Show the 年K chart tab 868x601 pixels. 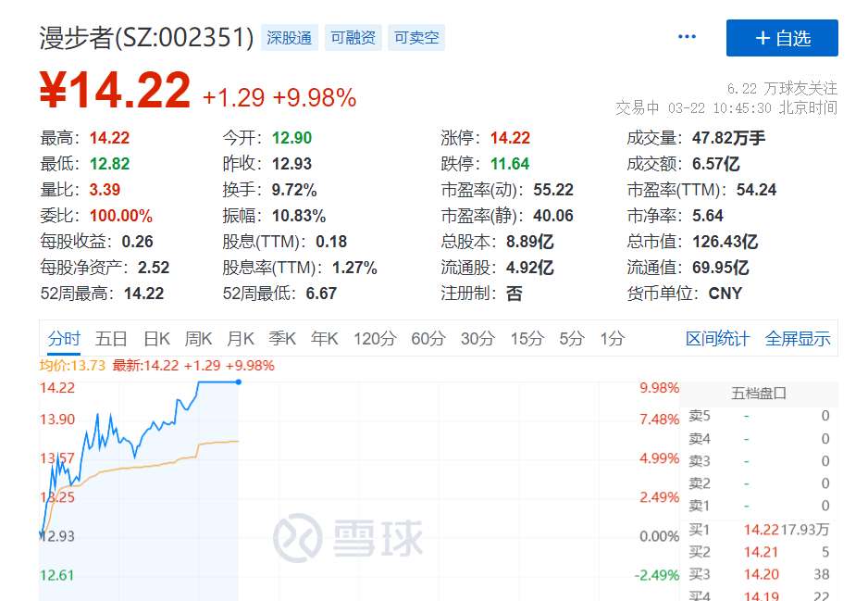coord(325,338)
